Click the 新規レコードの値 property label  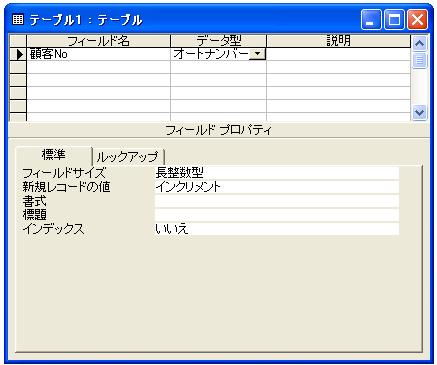66,187
